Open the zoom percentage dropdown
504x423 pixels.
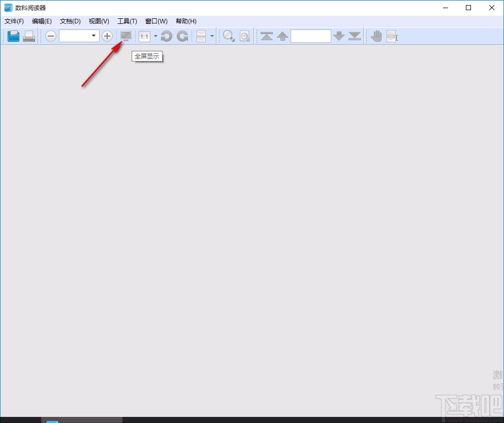click(x=94, y=36)
